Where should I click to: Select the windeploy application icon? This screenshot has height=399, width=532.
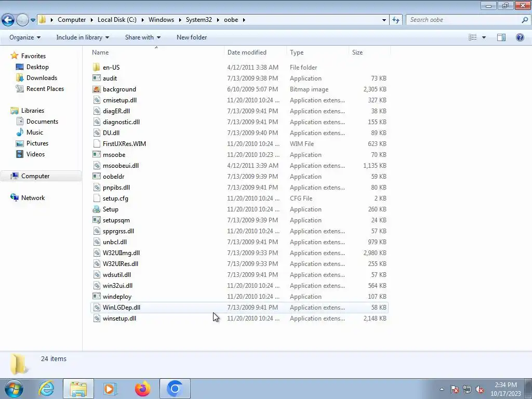[x=96, y=296]
